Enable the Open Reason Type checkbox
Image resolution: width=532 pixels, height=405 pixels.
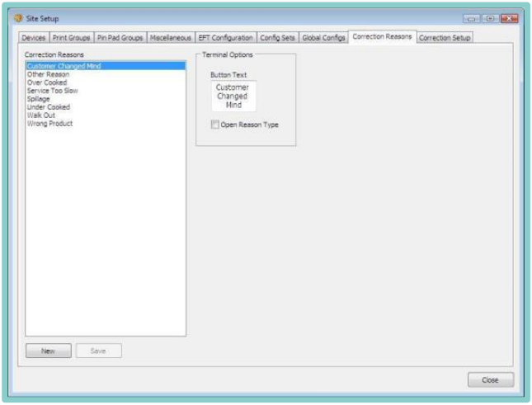point(215,125)
